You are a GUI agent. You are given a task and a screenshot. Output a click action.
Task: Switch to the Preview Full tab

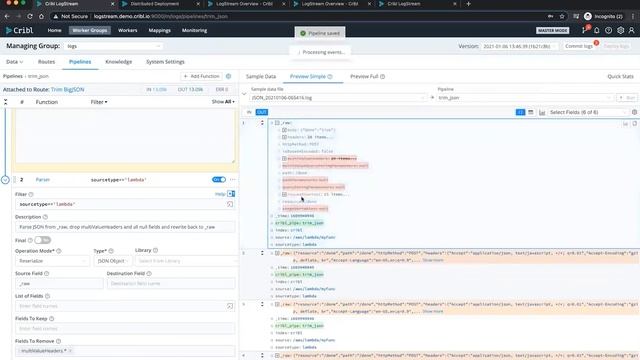(367, 76)
